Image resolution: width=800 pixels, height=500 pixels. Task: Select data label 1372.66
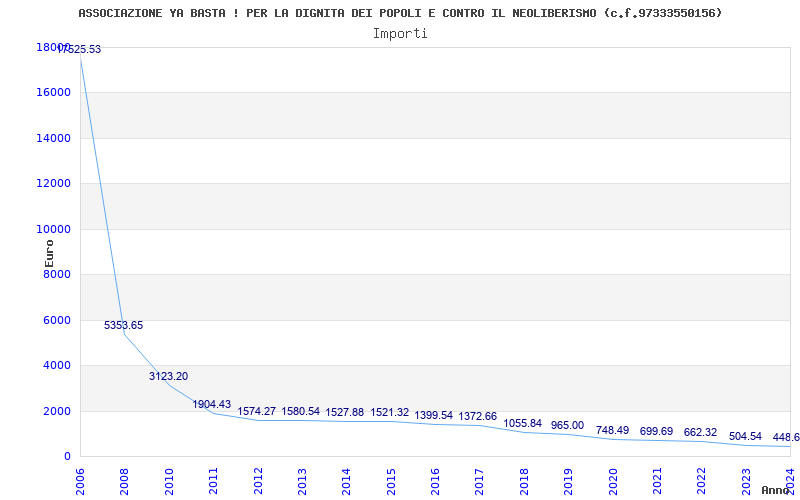point(478,416)
